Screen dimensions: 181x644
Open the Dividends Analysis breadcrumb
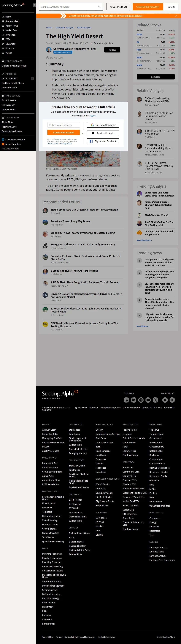click(x=65, y=27)
